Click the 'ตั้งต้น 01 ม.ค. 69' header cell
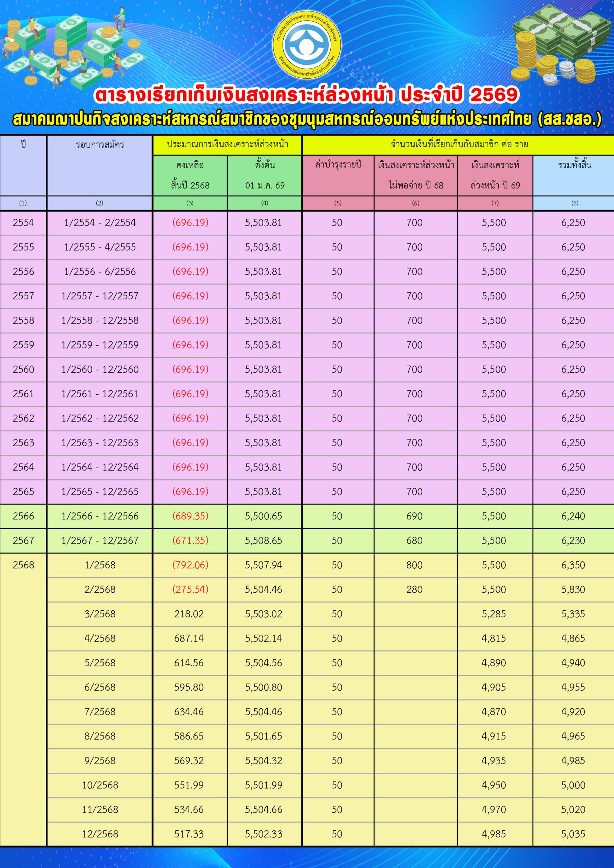Image resolution: width=614 pixels, height=868 pixels. 265,175
